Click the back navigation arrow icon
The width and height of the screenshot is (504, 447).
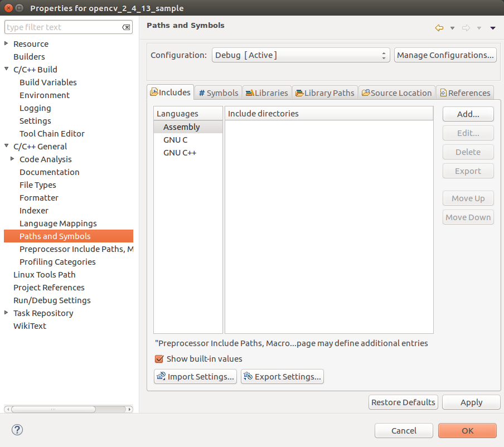[439, 28]
